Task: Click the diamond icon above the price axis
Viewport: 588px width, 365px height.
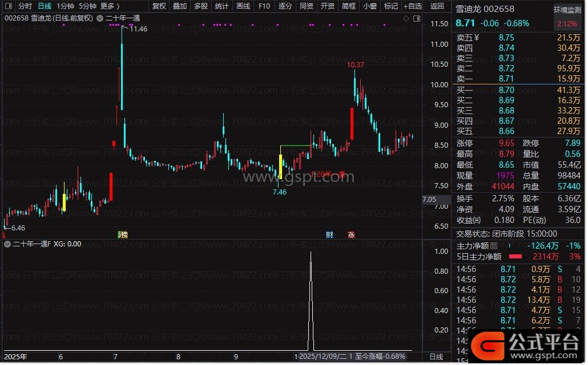Action: [406, 18]
